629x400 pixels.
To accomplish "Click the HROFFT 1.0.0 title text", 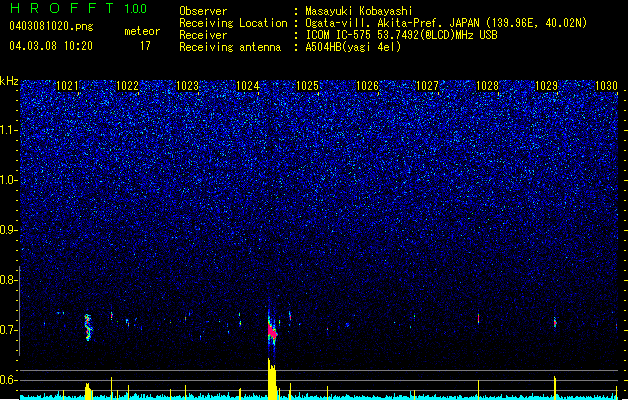I will point(79,8).
